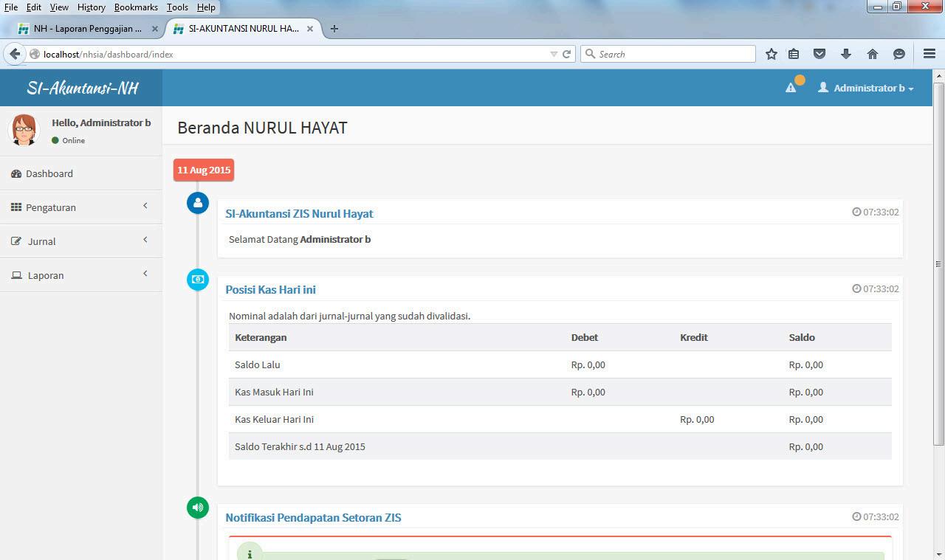Click the Hello chat smiley icon
This screenshot has width=945, height=560.
[x=899, y=54]
